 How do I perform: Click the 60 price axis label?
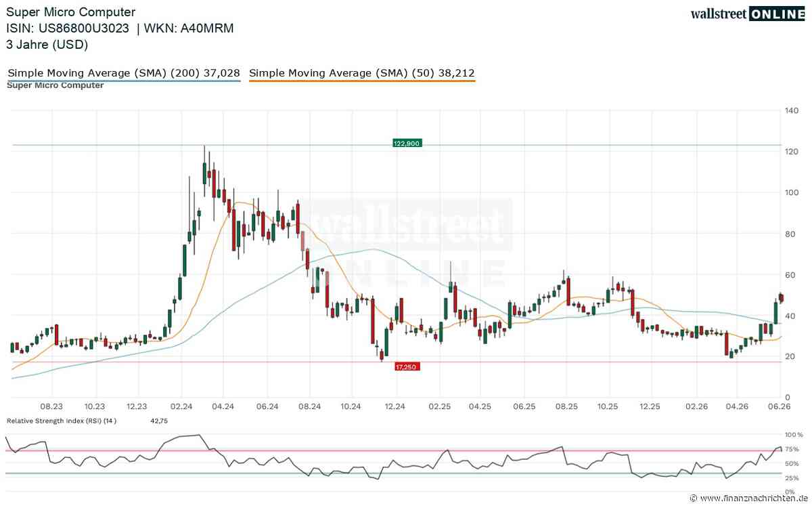(x=790, y=275)
